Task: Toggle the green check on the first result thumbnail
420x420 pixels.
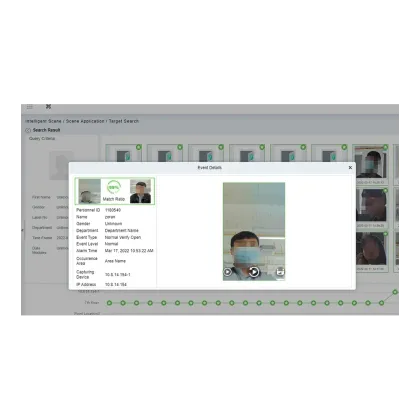Action: pyautogui.click(x=139, y=147)
